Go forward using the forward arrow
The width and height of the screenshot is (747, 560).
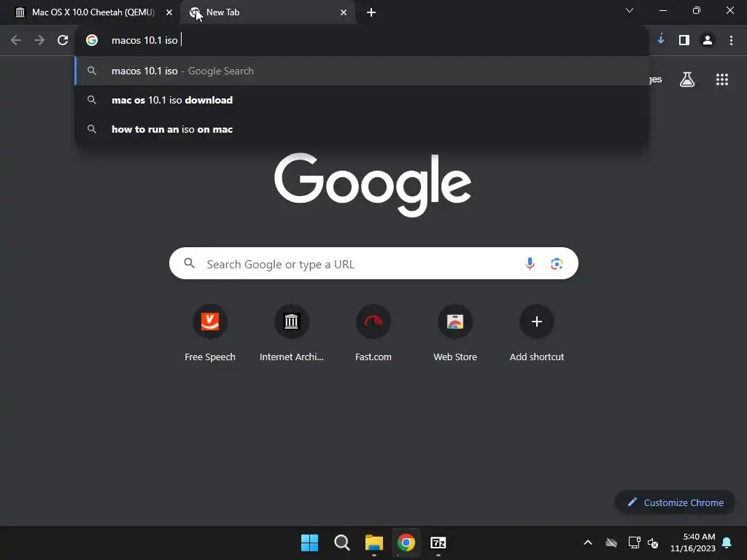[x=39, y=41]
